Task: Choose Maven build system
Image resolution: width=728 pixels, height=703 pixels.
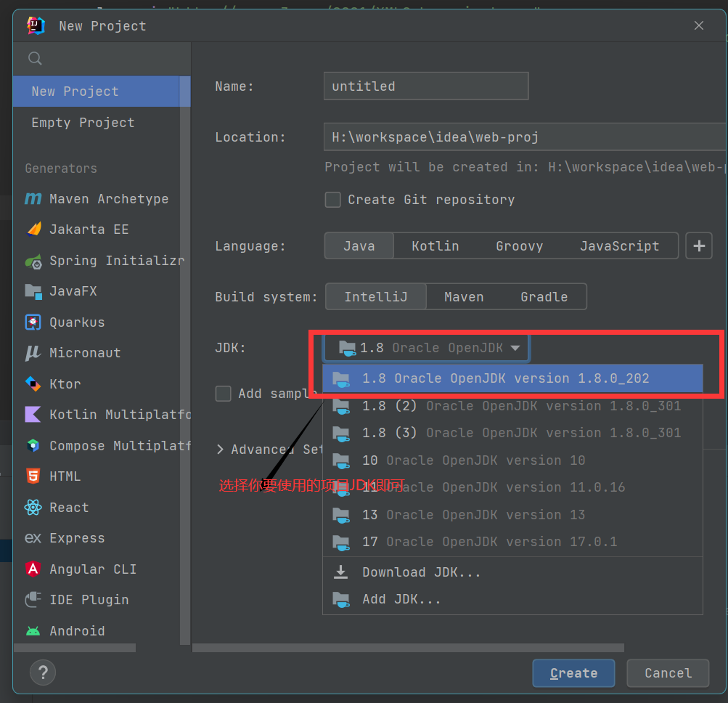Action: [x=464, y=296]
